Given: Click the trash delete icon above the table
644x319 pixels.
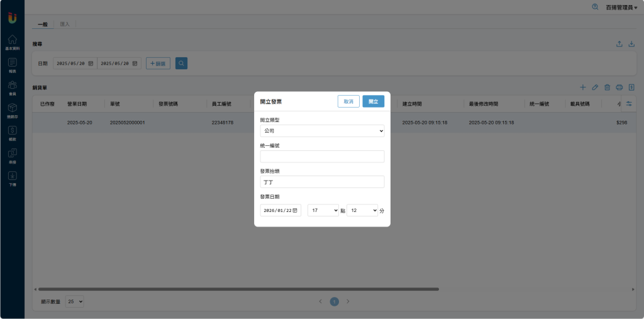Looking at the screenshot, I should pos(607,87).
